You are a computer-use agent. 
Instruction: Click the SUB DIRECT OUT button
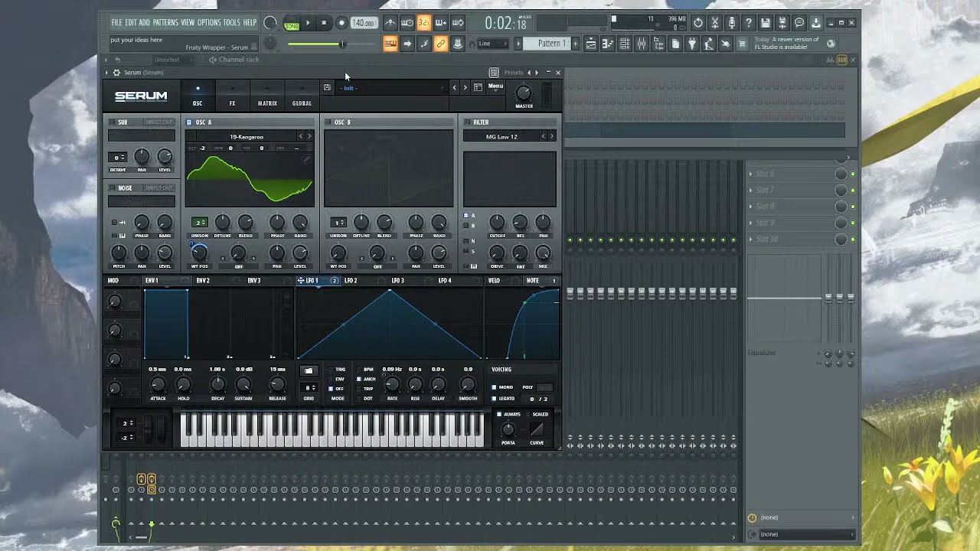[159, 122]
